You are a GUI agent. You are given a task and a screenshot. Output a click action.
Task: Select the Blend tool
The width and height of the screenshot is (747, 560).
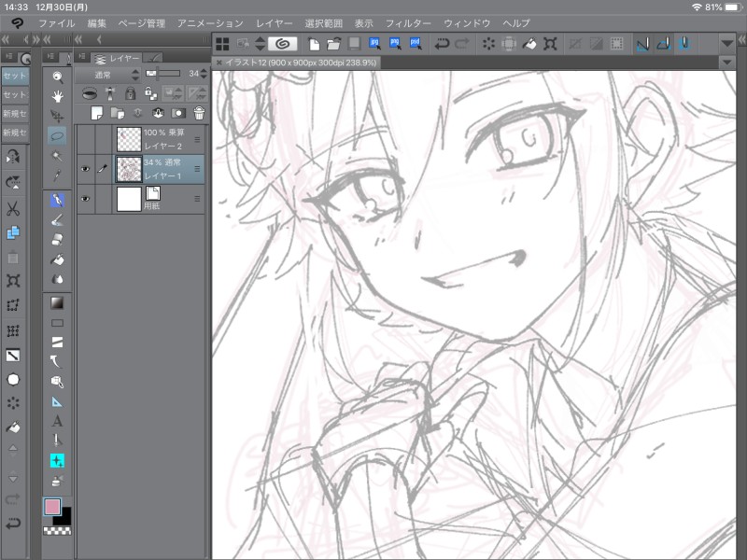tap(57, 278)
